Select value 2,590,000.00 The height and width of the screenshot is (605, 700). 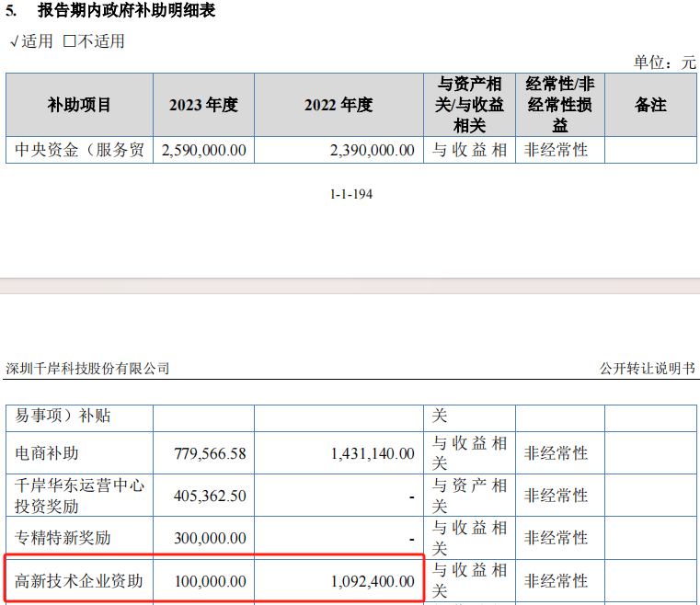click(x=203, y=151)
